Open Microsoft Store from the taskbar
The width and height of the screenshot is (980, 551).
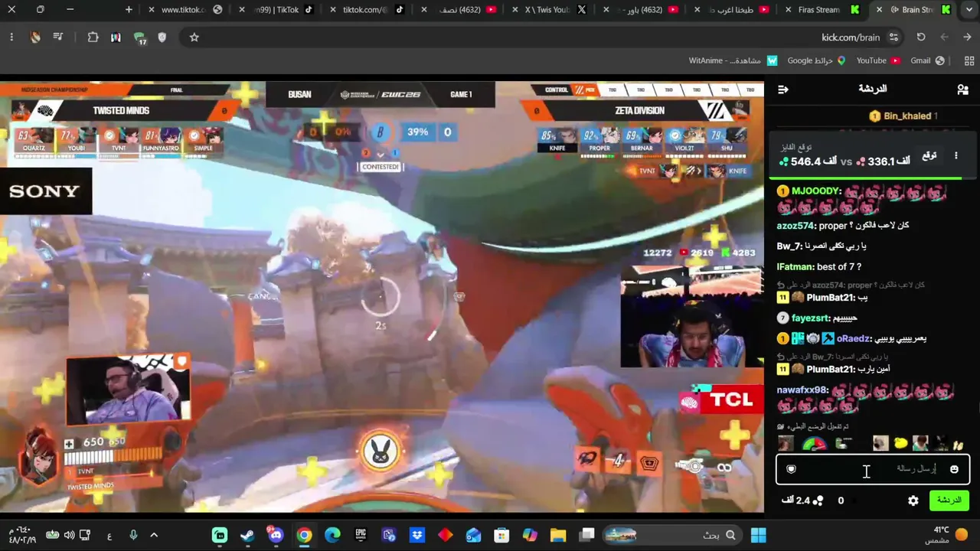coord(501,535)
